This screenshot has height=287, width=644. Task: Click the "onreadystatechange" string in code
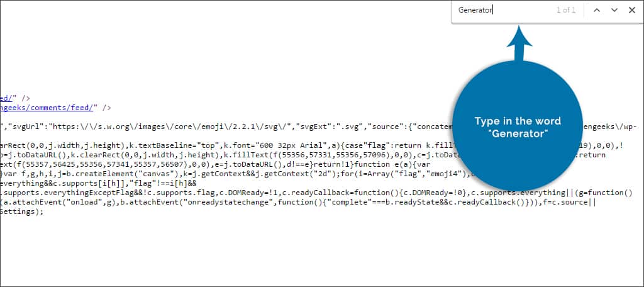(x=220, y=202)
